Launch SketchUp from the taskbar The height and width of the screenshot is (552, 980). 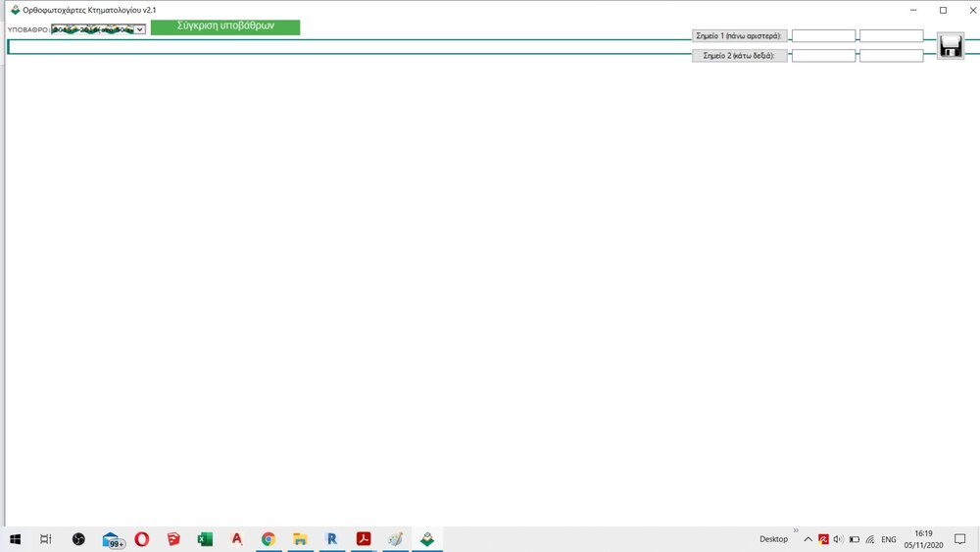173,539
